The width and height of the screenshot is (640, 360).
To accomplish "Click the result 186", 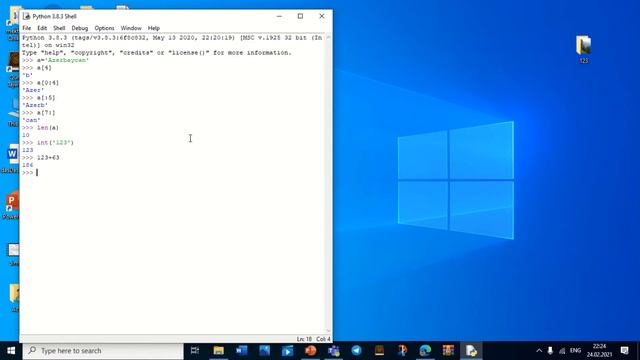I will click(x=28, y=165).
